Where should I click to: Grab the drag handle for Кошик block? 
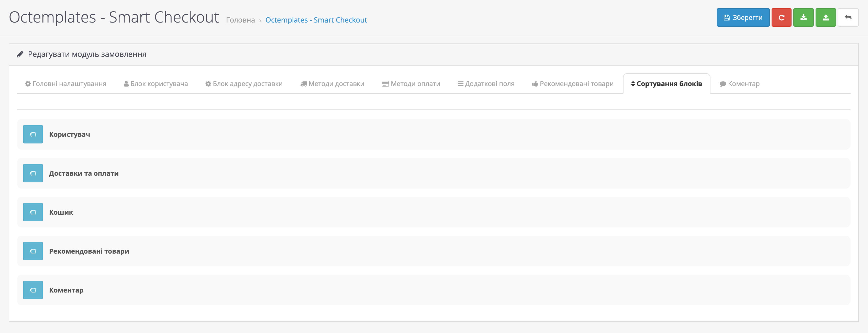33,212
